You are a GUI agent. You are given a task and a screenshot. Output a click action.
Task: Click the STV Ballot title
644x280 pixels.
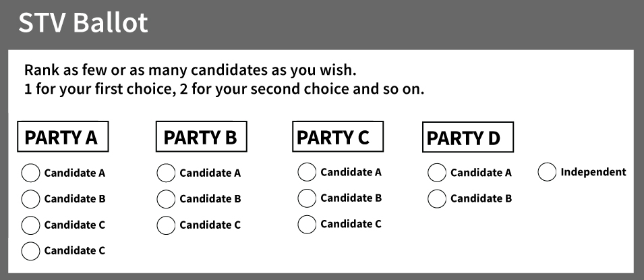click(x=84, y=23)
